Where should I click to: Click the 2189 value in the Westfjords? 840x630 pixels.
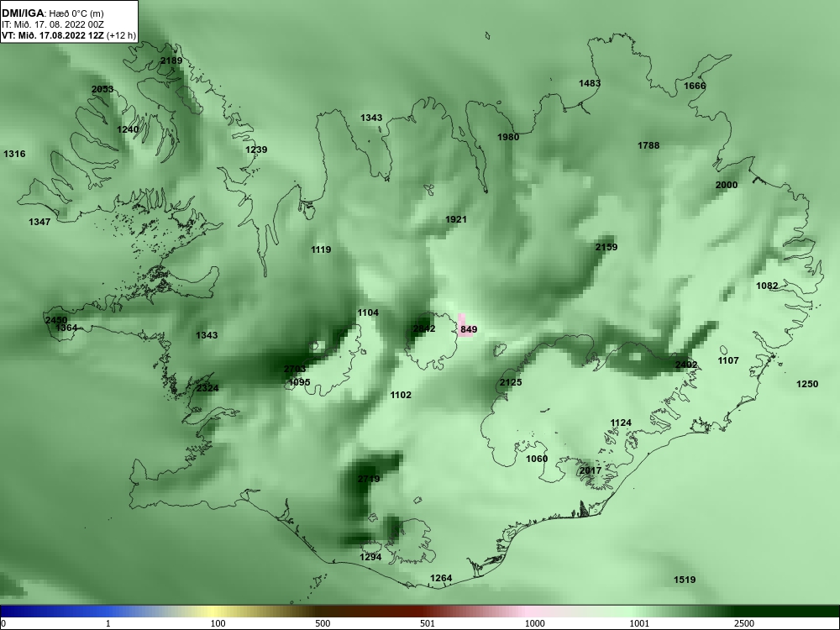point(171,60)
